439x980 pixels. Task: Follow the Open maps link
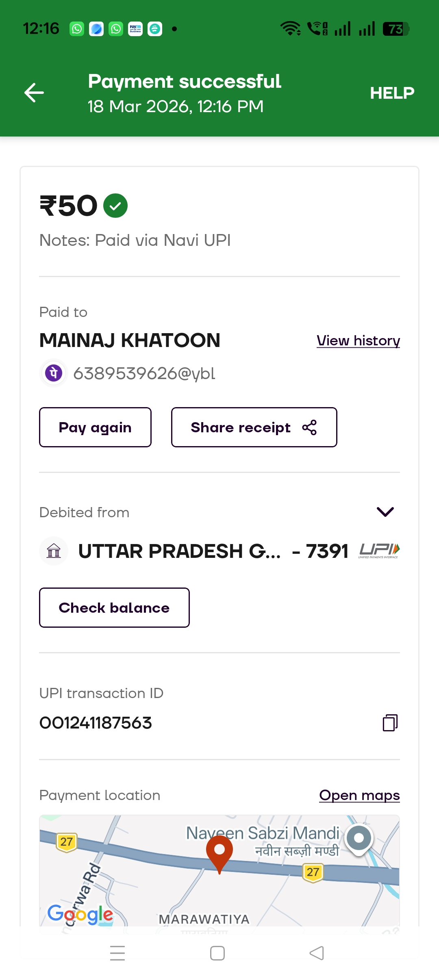[359, 795]
